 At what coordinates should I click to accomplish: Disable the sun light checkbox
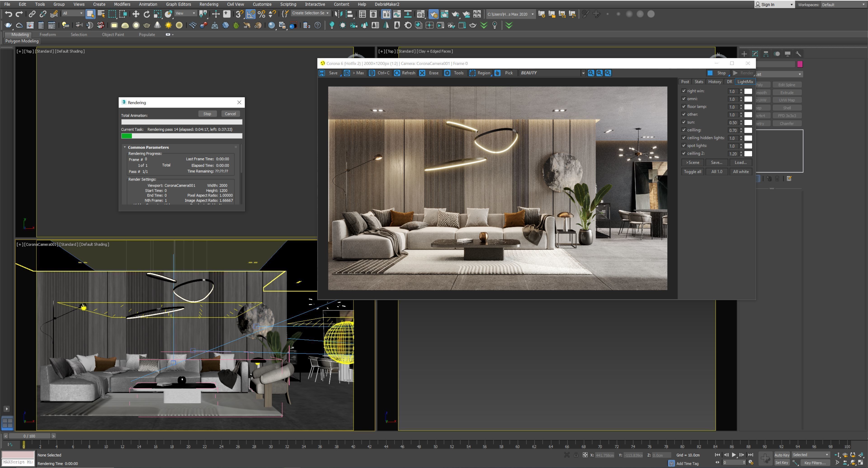tap(684, 122)
